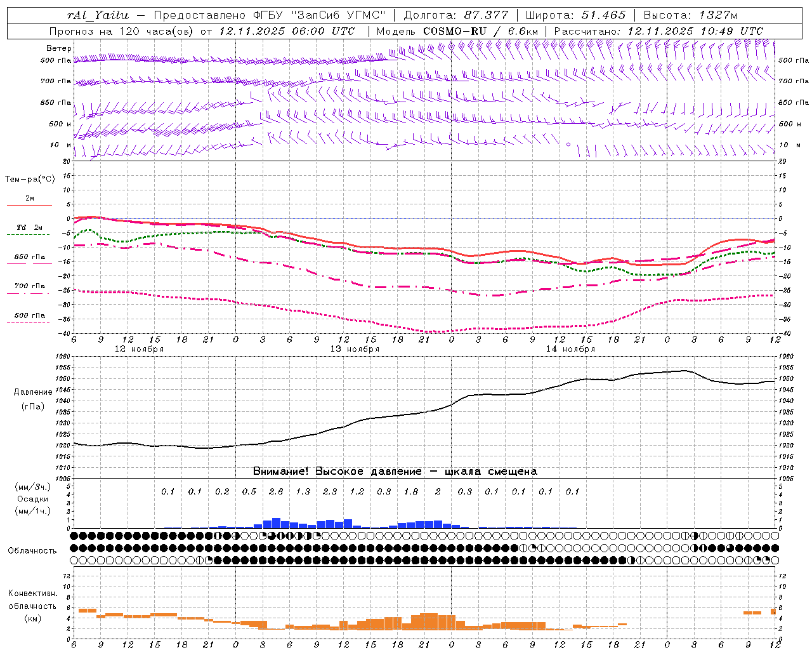Select the 850 гПа label left of wind barbs
The image size is (812, 650).
point(56,102)
